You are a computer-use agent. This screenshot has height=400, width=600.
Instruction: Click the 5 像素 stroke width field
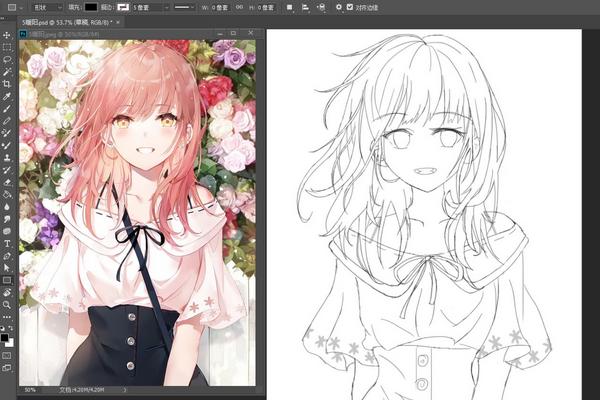(x=148, y=7)
